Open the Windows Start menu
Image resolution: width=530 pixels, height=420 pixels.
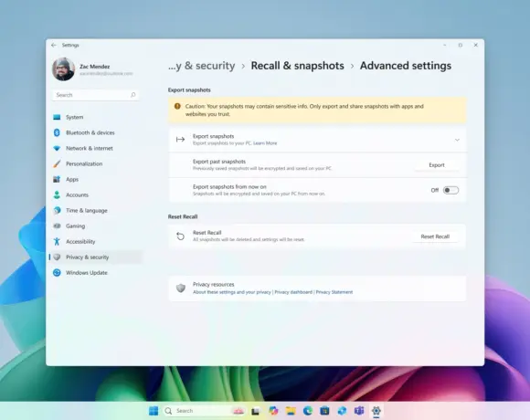tap(154, 411)
